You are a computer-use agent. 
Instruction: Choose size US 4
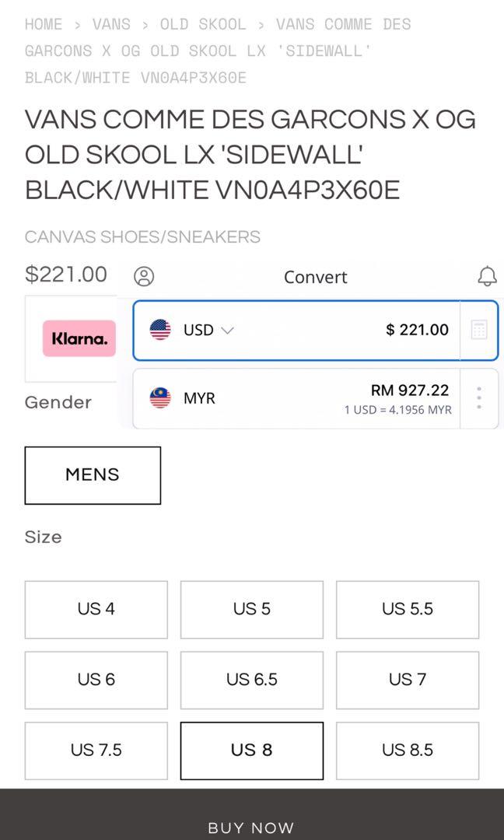(x=96, y=610)
